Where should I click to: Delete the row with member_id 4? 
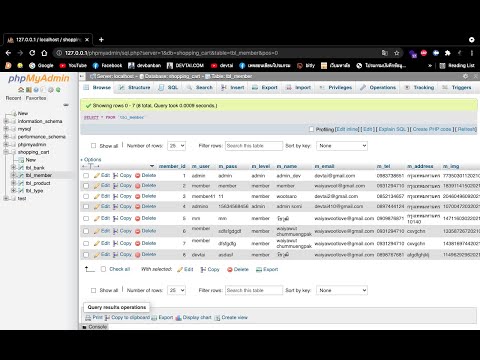point(146,206)
